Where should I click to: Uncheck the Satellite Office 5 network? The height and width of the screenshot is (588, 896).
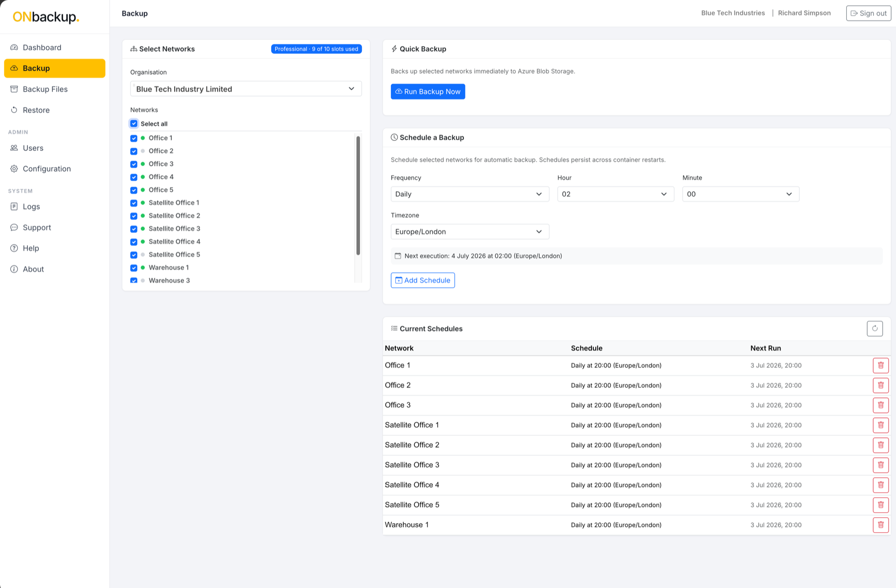click(134, 255)
